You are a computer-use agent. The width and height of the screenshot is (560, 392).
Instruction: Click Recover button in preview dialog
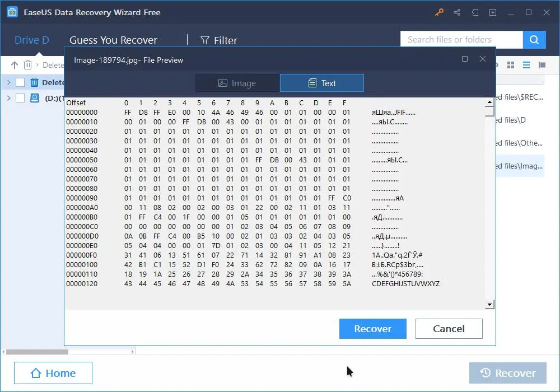tap(372, 329)
